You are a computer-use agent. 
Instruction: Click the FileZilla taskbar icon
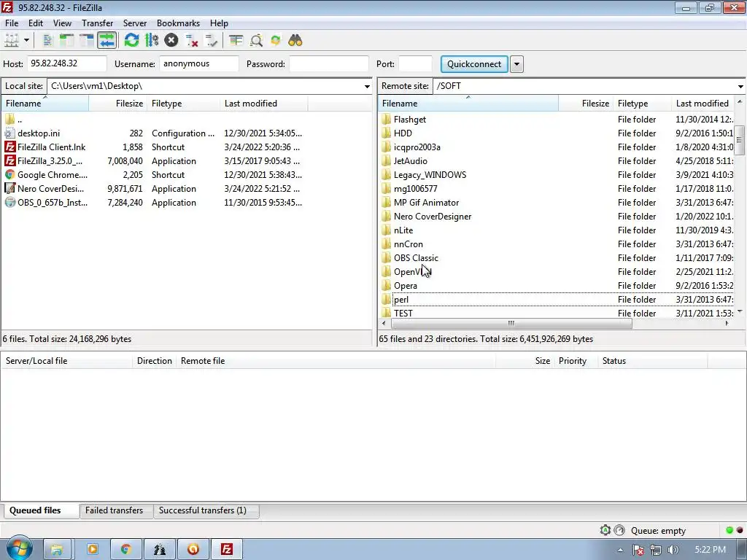pos(227,550)
